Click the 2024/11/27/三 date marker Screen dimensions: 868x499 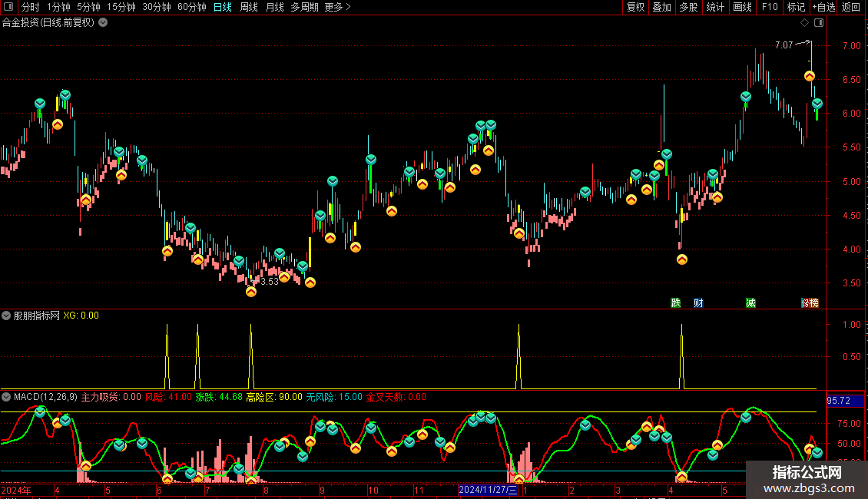(488, 490)
